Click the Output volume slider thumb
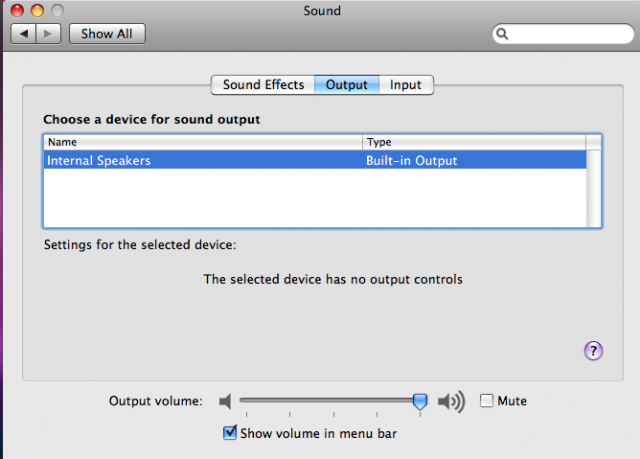This screenshot has width=640, height=459. 420,401
